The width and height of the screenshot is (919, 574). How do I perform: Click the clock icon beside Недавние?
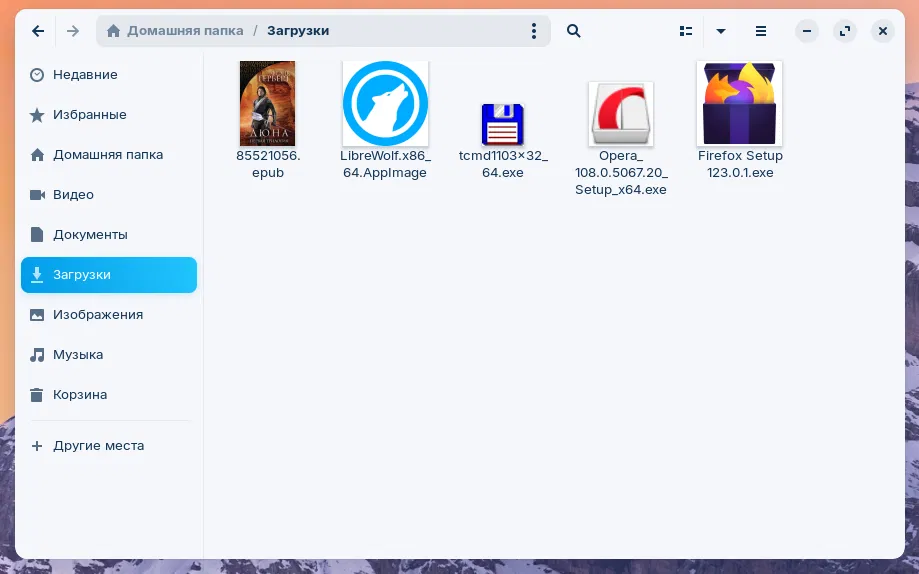tap(37, 75)
